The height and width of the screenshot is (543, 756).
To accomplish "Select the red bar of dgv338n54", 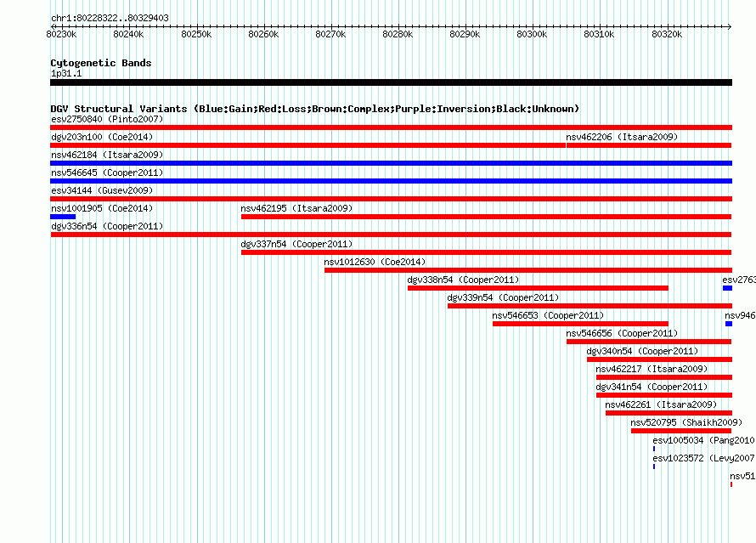I will click(x=538, y=288).
